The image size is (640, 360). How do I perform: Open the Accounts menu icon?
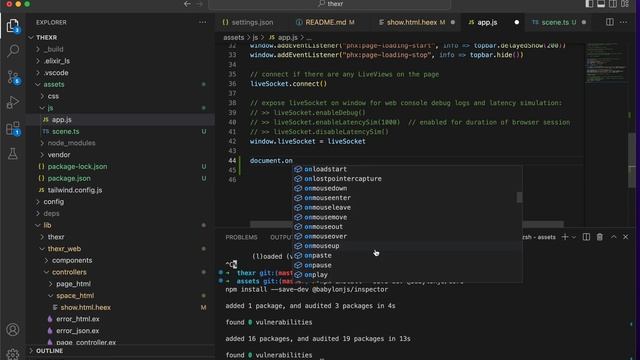coord(13,329)
